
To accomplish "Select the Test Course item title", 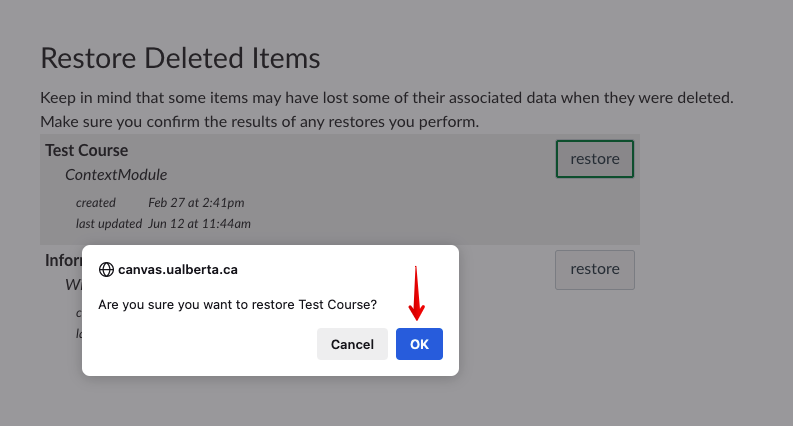I will point(87,150).
